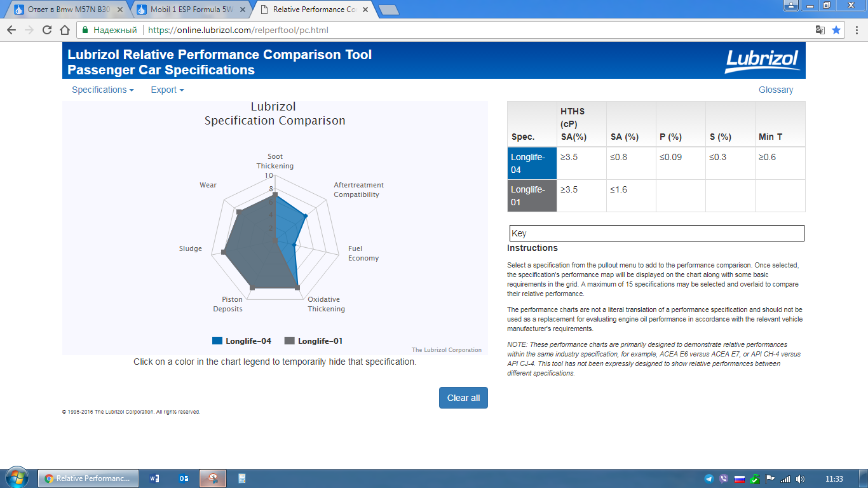The width and height of the screenshot is (868, 488).
Task: Click the Viber tray icon
Action: tap(724, 478)
